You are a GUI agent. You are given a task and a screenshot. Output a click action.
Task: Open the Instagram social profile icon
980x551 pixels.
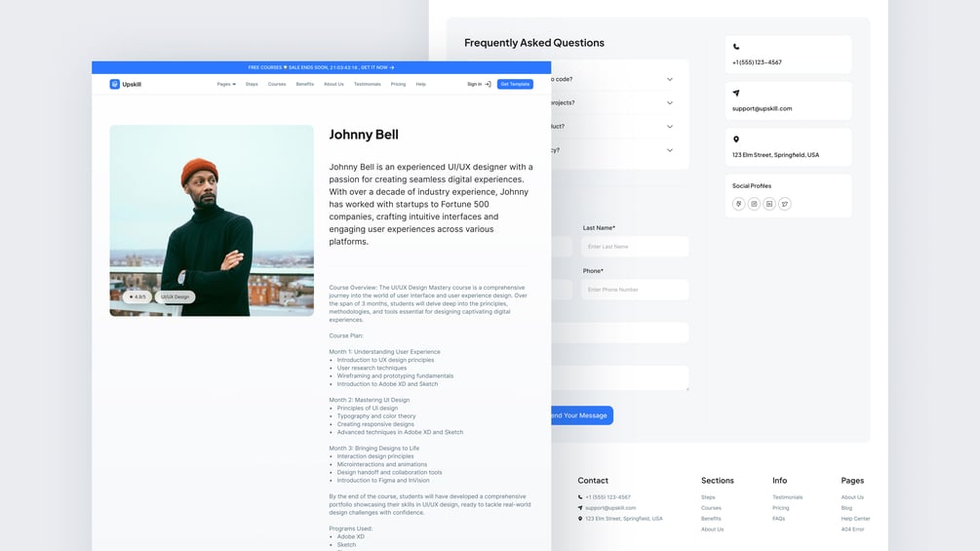point(754,204)
